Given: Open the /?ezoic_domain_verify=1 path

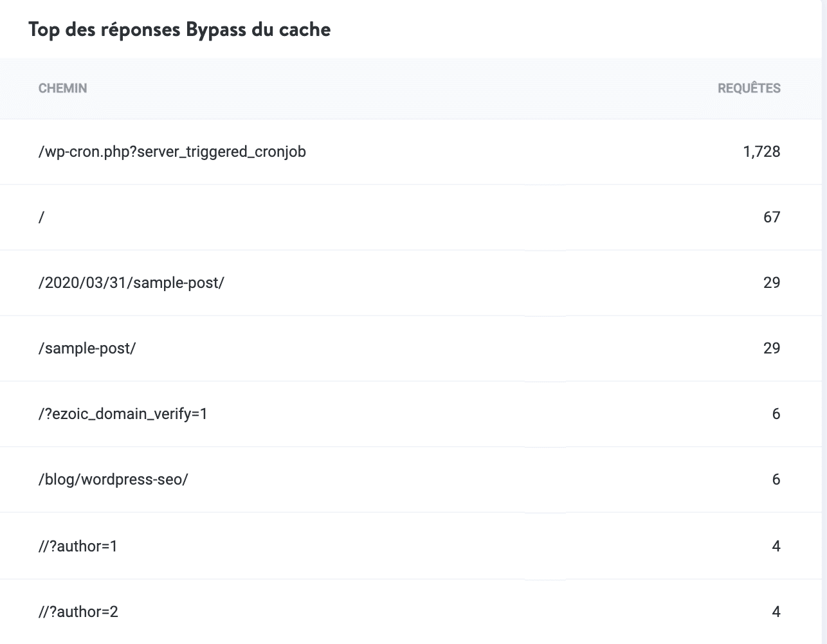Looking at the screenshot, I should click(x=123, y=414).
